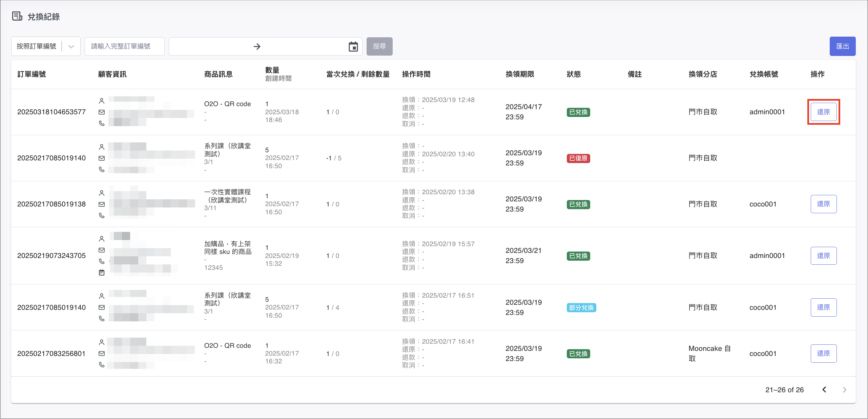
Task: Click the 匯出 export button
Action: [843, 46]
